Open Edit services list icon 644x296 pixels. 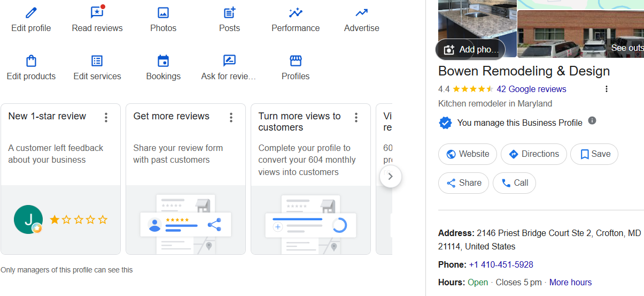tap(97, 60)
